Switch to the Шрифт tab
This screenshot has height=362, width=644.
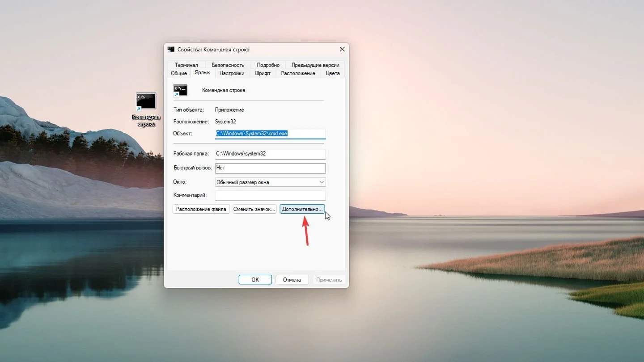[263, 73]
